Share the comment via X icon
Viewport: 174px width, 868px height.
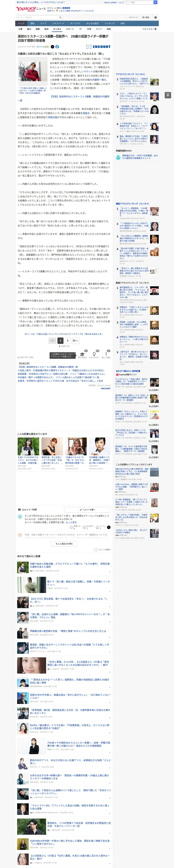(108, 527)
